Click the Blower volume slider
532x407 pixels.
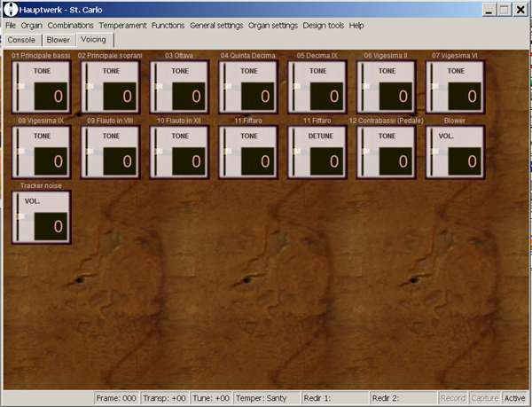coord(433,152)
